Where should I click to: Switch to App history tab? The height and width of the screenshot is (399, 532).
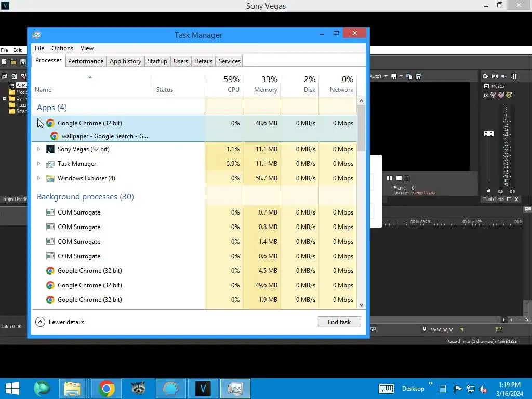click(x=125, y=61)
